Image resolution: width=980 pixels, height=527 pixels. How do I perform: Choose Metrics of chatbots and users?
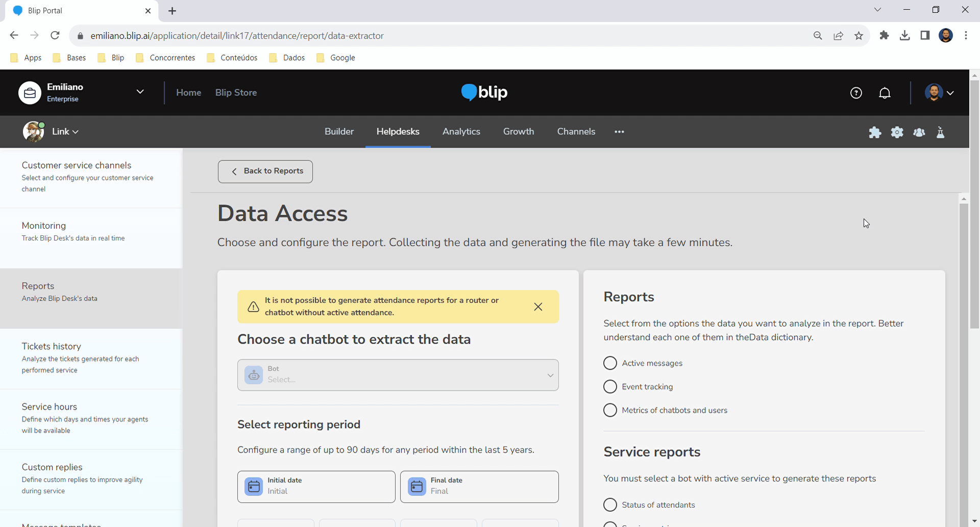(x=610, y=410)
